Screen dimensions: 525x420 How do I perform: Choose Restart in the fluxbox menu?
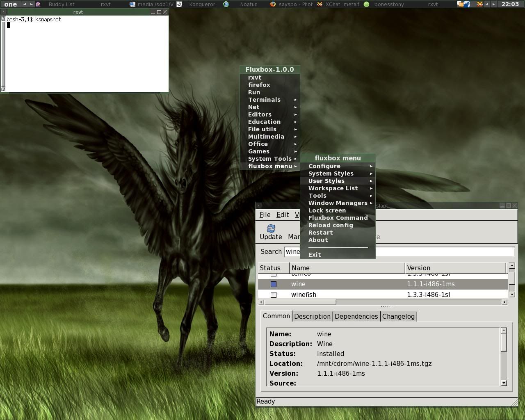(x=338, y=233)
